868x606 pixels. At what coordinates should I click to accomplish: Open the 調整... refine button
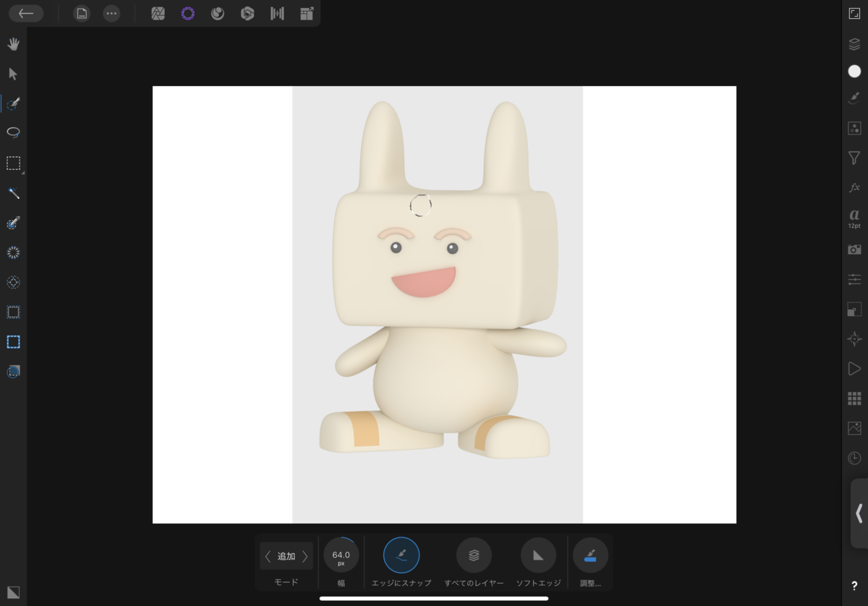(590, 555)
